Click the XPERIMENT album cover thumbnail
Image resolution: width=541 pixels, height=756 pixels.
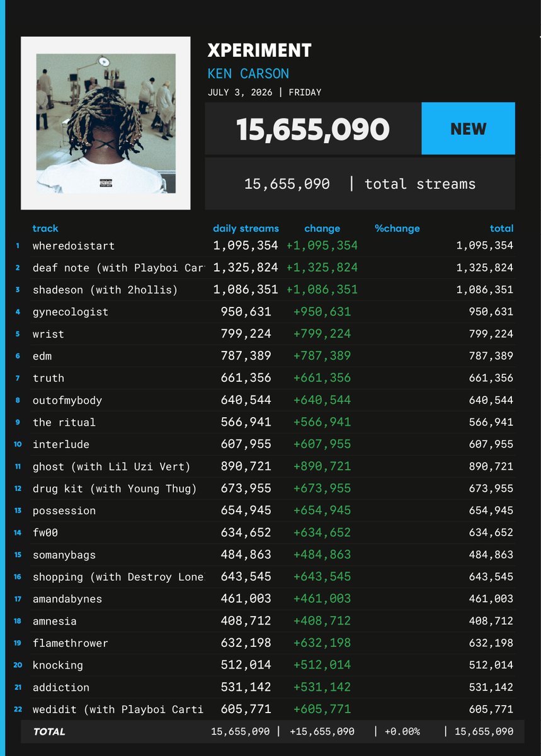pos(106,123)
